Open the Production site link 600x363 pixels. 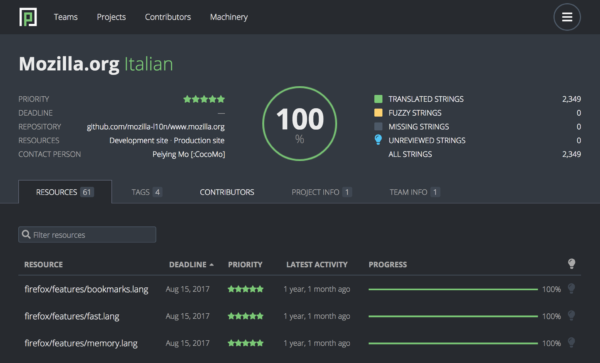coord(199,140)
